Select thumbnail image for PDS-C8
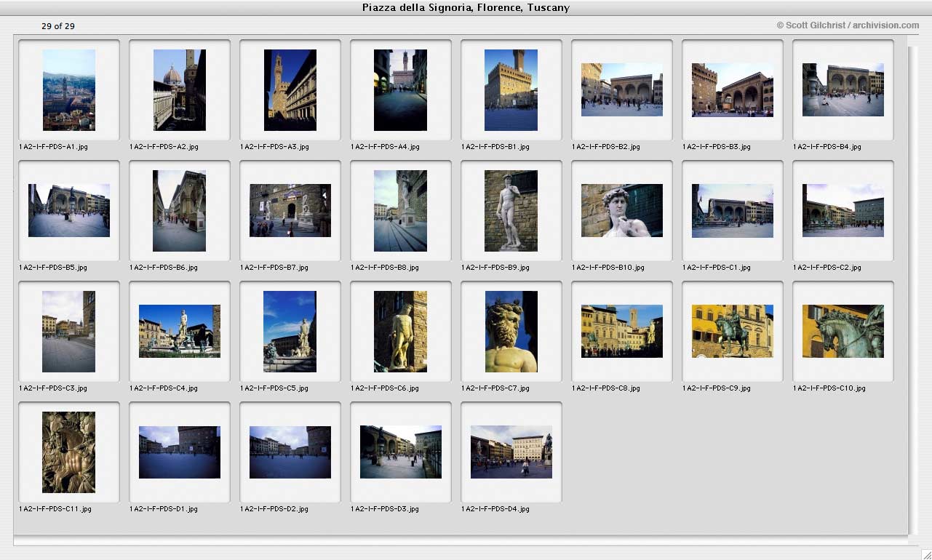932x560 pixels. 622,331
